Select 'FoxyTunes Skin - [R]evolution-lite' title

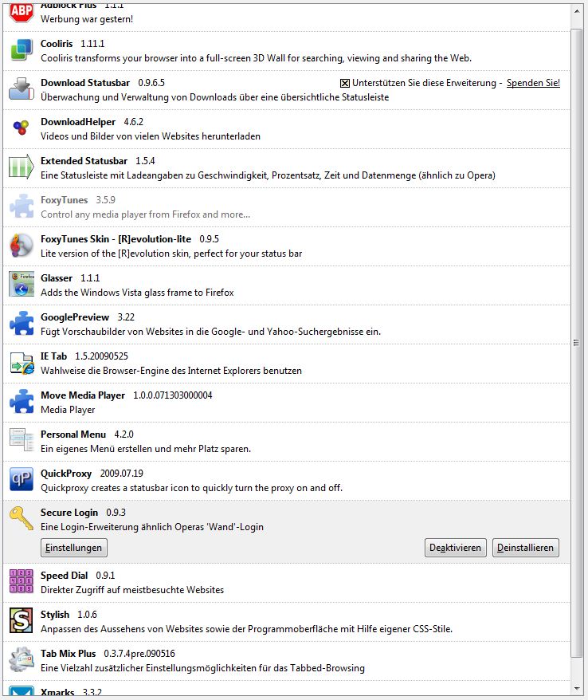click(116, 239)
